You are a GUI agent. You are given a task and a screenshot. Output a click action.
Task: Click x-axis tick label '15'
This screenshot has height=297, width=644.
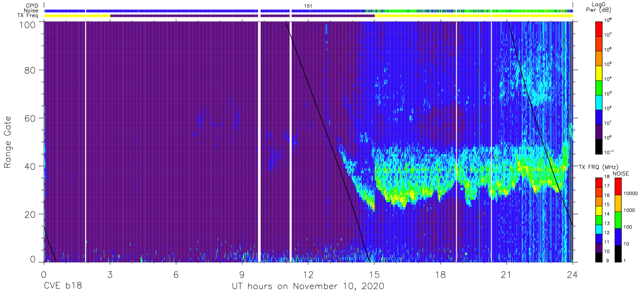coord(374,274)
